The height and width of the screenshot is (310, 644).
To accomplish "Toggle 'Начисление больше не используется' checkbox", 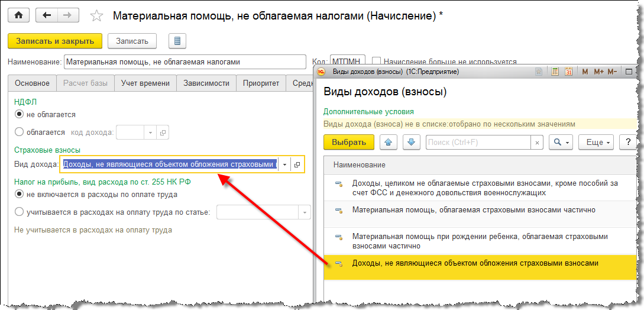I will (376, 62).
